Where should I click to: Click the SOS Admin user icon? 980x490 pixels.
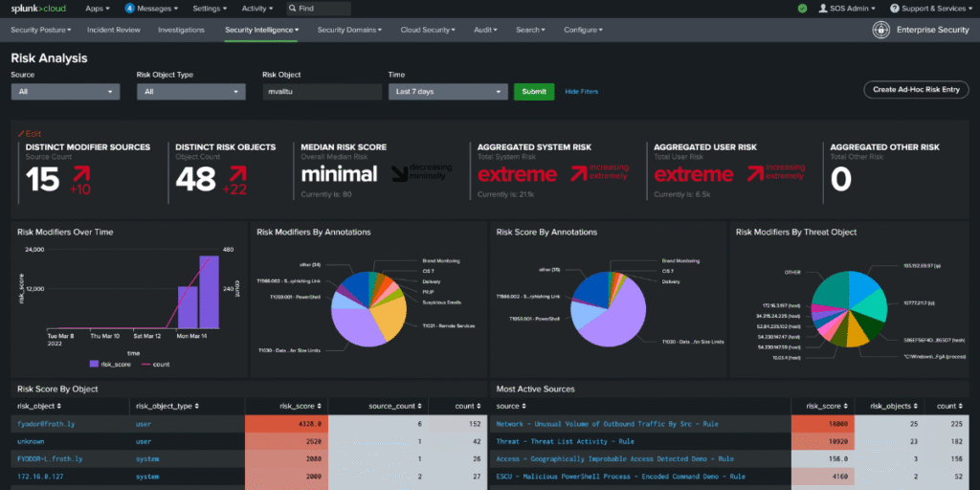tap(823, 9)
